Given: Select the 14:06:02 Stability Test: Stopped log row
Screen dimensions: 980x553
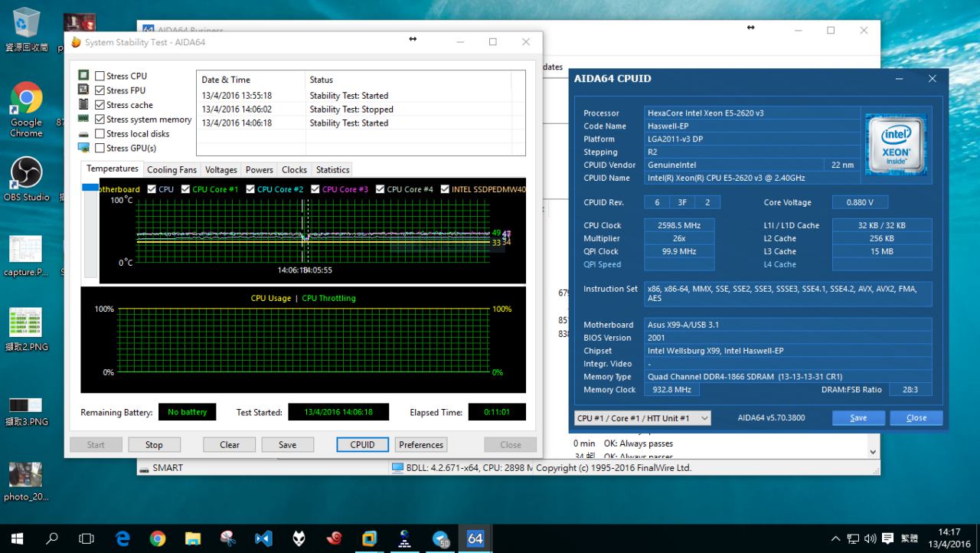Looking at the screenshot, I should 361,110.
